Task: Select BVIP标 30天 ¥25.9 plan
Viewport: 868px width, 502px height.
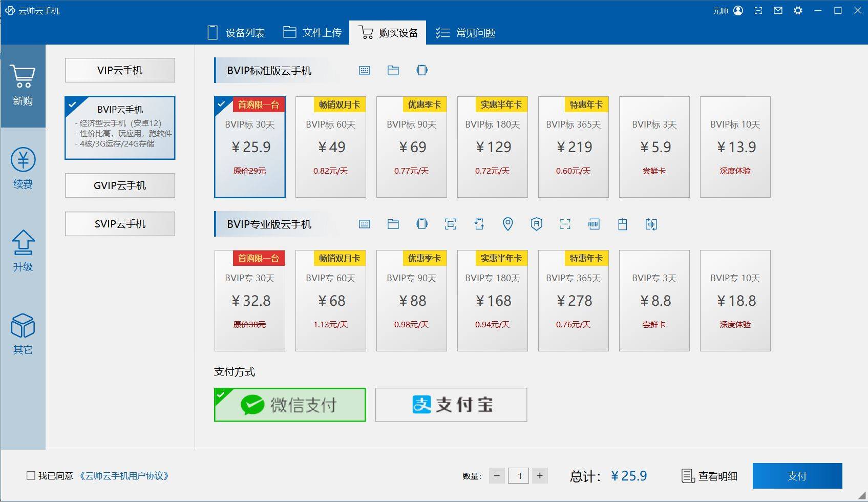Action: coord(250,147)
